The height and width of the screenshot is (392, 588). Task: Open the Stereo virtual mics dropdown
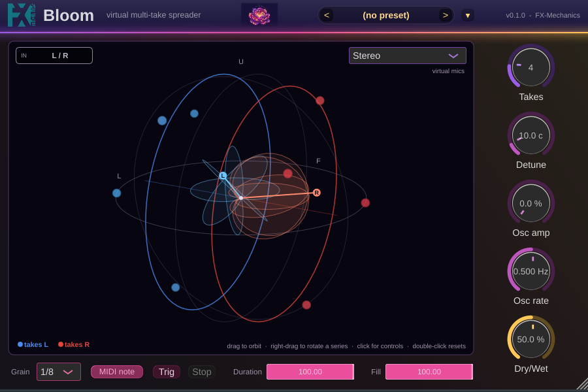pyautogui.click(x=408, y=56)
